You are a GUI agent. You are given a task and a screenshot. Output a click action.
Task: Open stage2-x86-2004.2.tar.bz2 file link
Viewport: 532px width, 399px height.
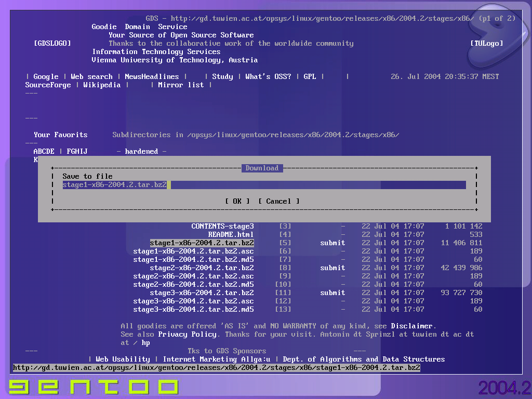(202, 268)
